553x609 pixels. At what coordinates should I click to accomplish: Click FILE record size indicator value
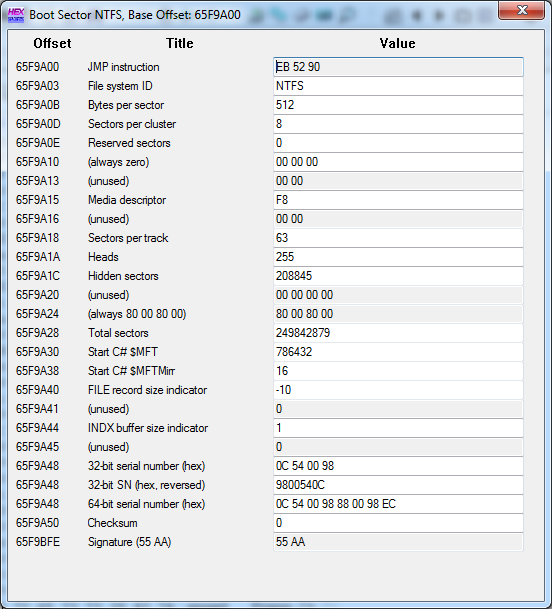pos(398,390)
